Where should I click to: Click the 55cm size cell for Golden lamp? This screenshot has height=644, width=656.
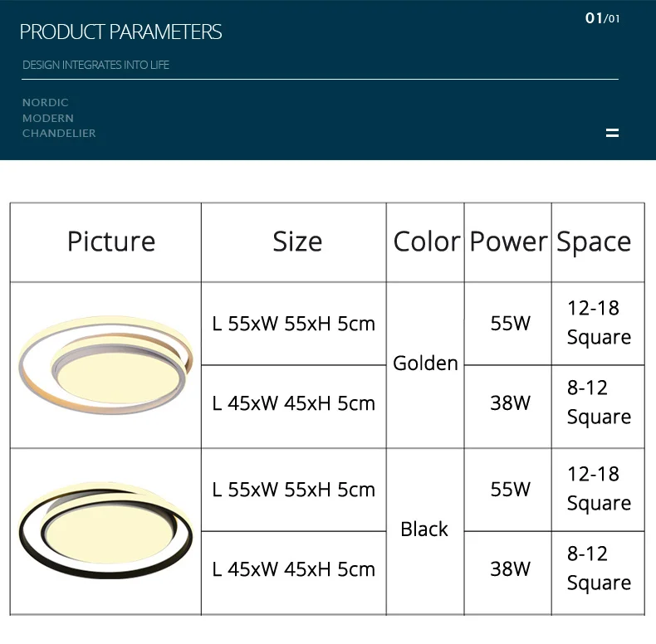294,324
